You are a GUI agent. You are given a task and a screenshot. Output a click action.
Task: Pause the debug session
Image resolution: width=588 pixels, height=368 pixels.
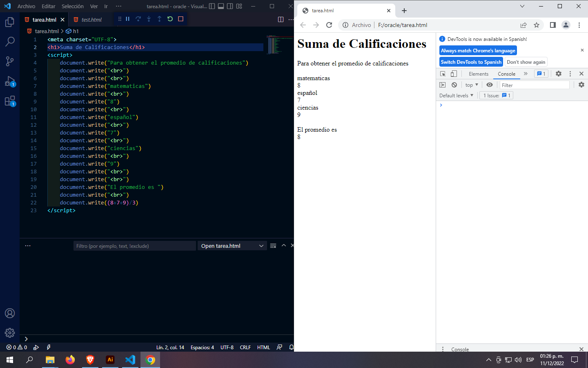(x=128, y=19)
